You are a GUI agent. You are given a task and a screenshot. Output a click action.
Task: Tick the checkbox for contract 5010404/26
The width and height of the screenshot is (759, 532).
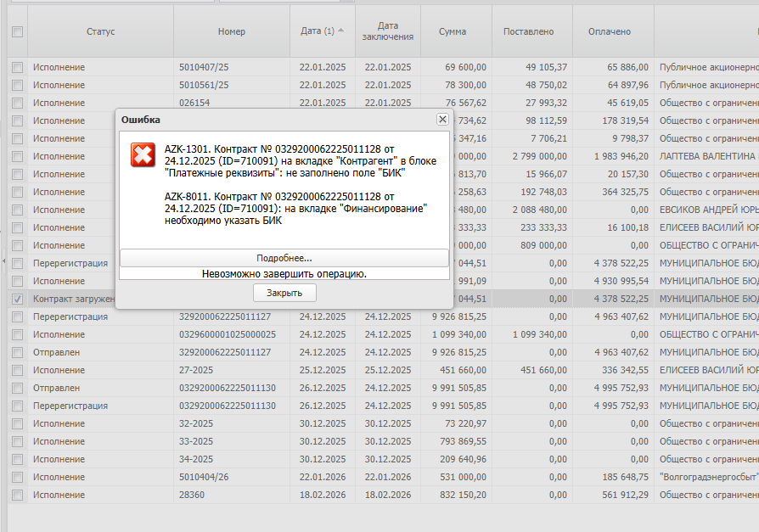tap(18, 477)
